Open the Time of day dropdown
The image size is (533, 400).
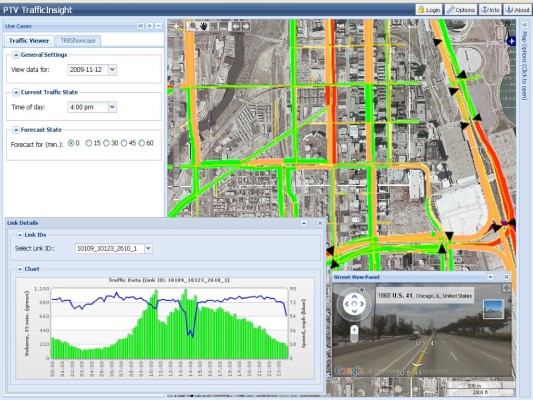[112, 107]
